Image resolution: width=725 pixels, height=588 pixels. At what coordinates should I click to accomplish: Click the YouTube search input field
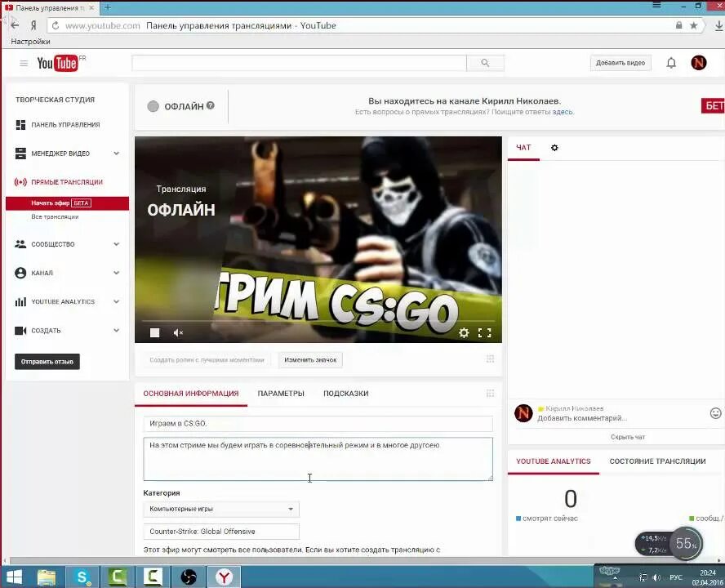(x=299, y=63)
